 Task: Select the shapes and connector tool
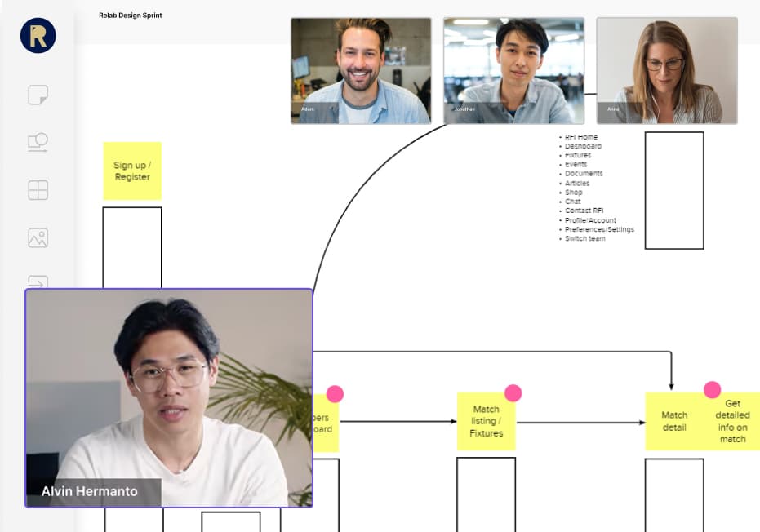coord(38,143)
